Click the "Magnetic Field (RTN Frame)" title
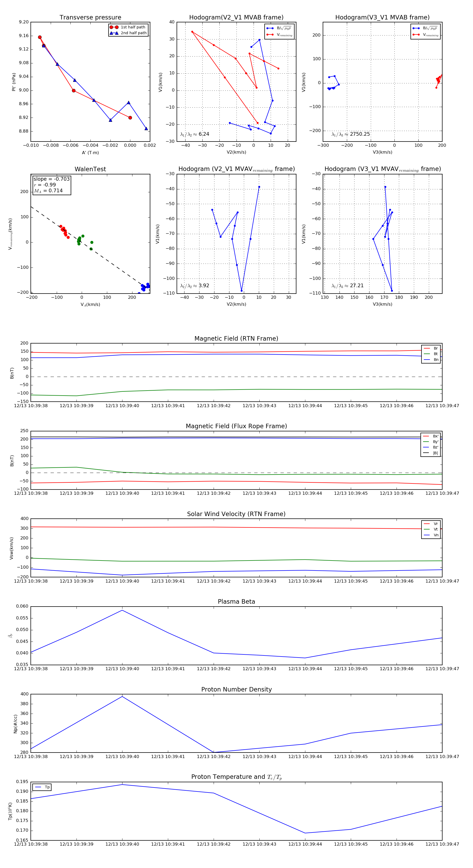Viewport: 473px width, 868px height. (236, 339)
